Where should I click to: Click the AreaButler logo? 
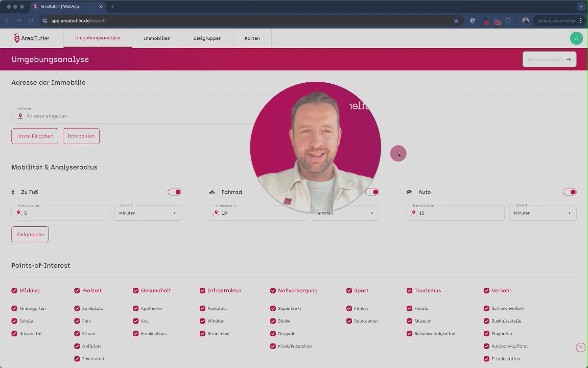pos(32,38)
